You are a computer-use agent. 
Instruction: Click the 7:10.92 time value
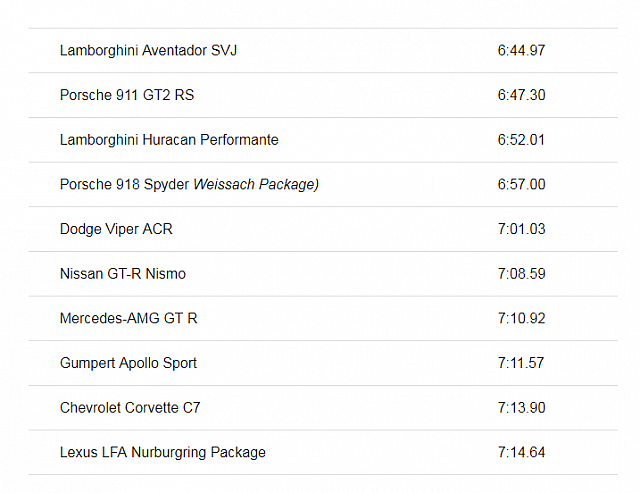[521, 319]
